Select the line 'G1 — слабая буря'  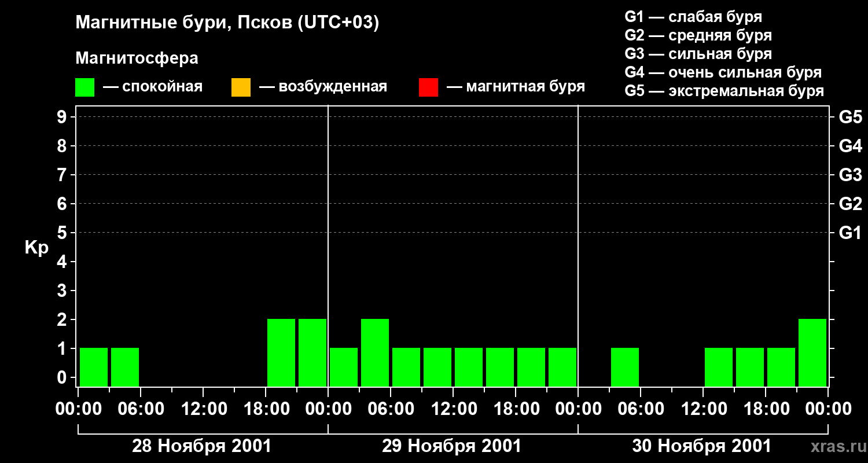(693, 17)
